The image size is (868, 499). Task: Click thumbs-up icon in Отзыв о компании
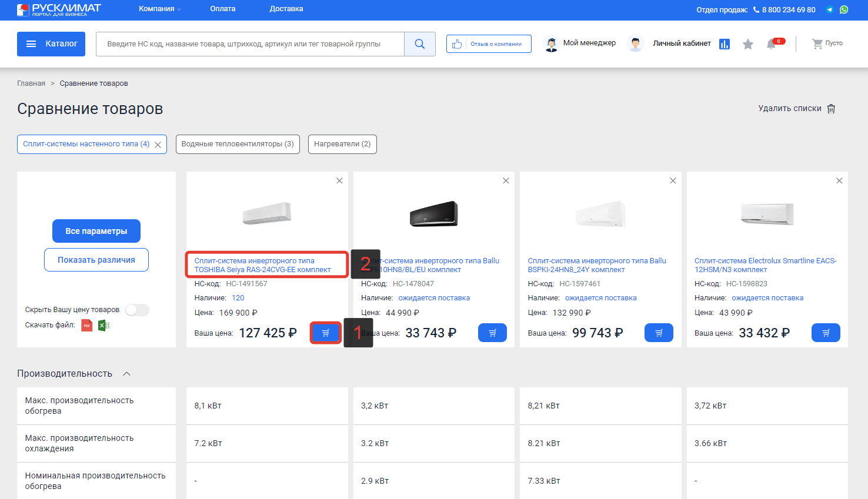point(457,44)
